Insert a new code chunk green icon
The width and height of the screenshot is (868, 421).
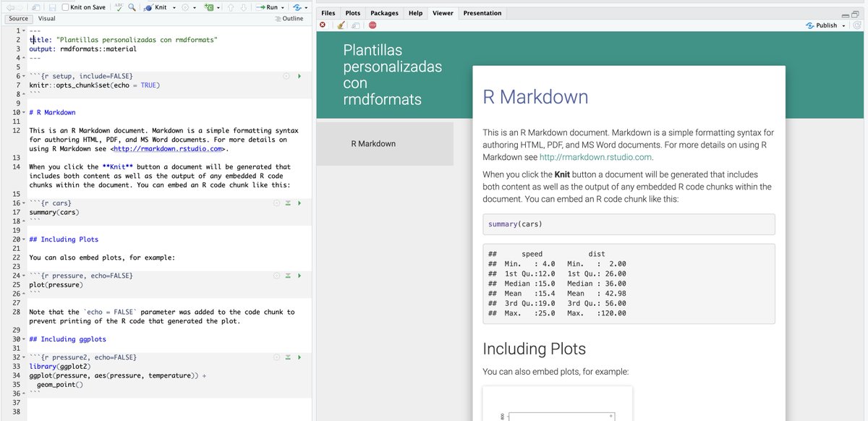click(x=208, y=7)
